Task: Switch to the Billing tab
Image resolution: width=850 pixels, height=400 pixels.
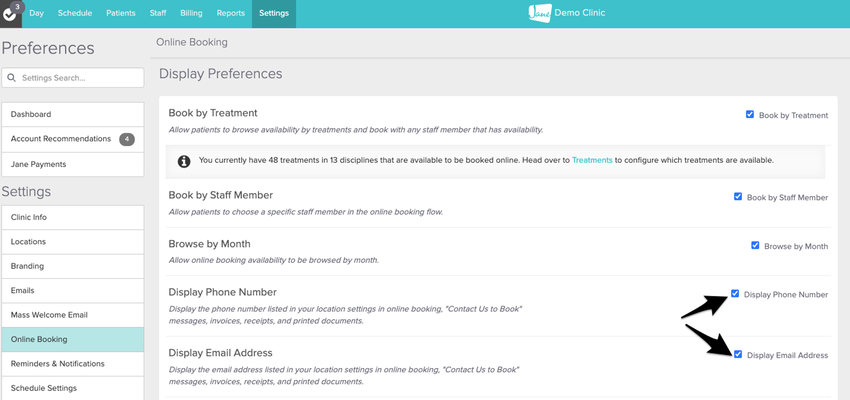Action: coord(191,13)
